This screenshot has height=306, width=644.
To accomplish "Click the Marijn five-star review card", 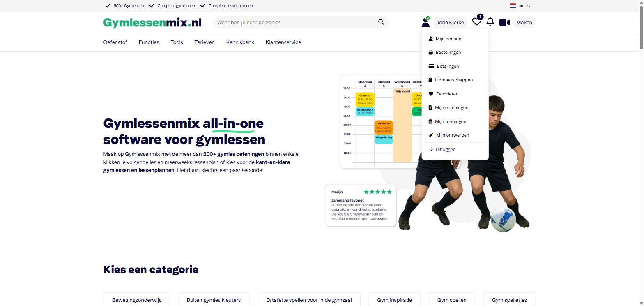I will pos(361,205).
